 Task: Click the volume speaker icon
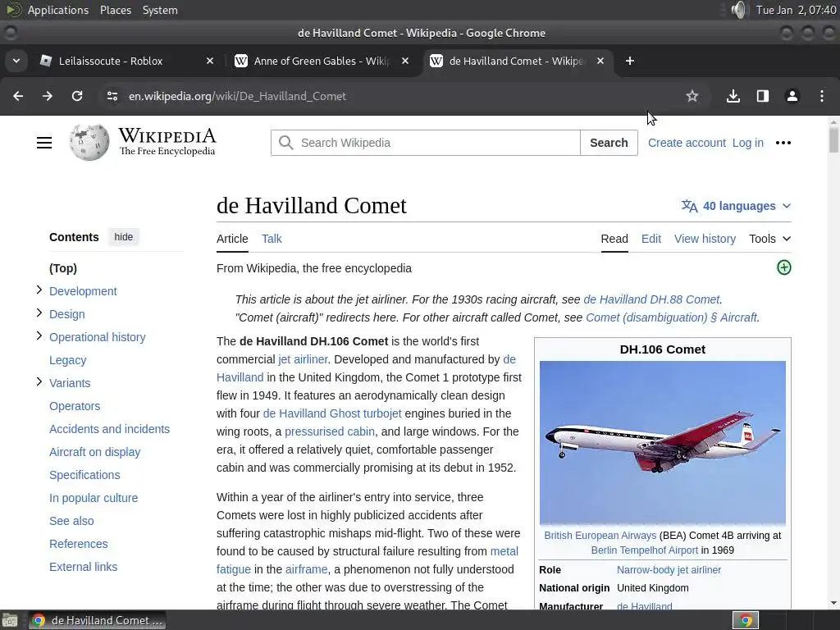point(739,10)
